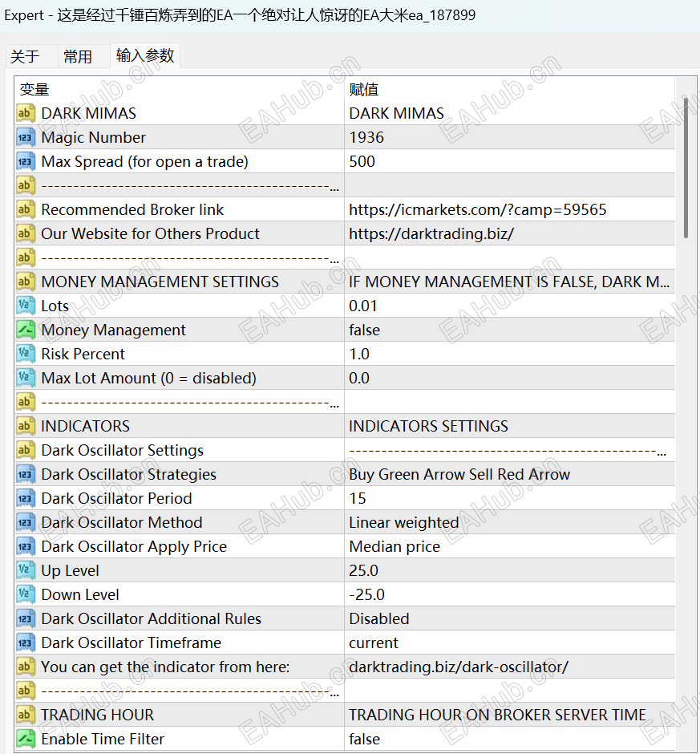Screen dimensions: 700x754
Task: Click the Buy Green Arrow Sell Red Arrow value
Action: pos(459,474)
